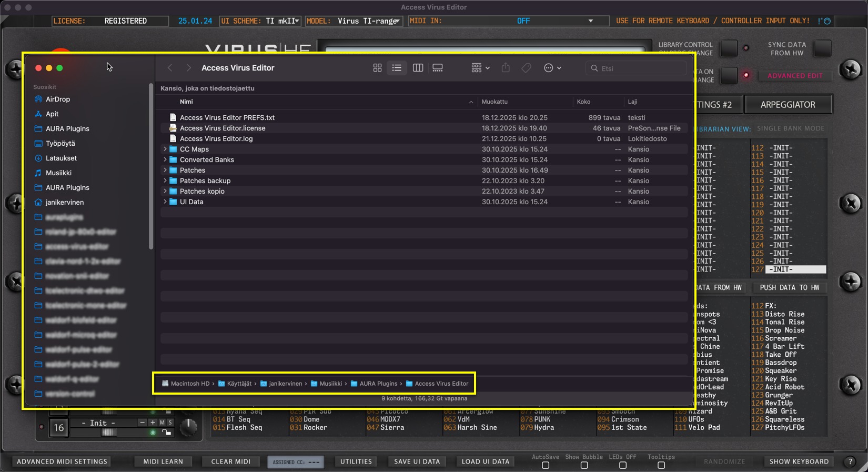Click the MIDI LEARN button
The image size is (868, 472).
pos(163,461)
